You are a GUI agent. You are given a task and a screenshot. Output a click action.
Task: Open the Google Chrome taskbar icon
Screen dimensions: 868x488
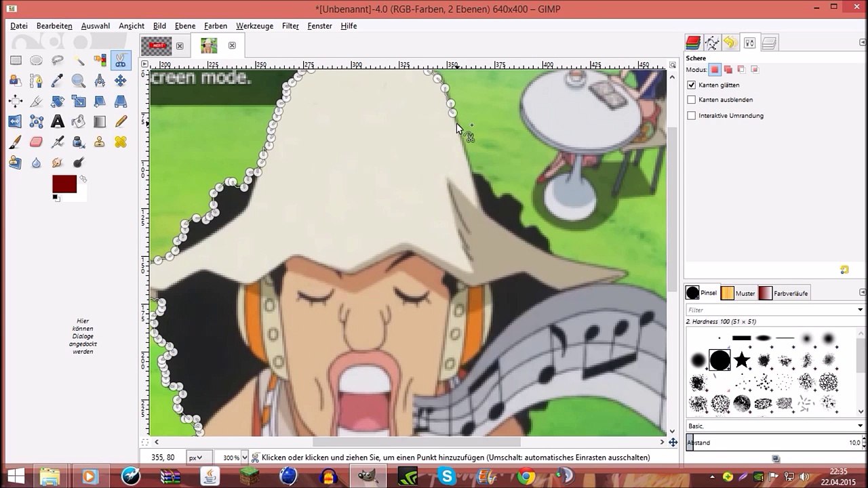point(526,476)
